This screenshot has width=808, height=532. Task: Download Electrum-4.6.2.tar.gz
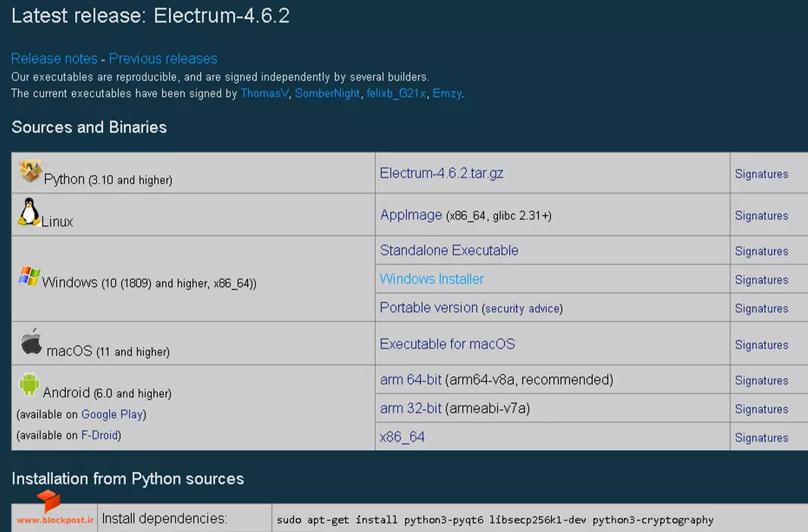[441, 173]
